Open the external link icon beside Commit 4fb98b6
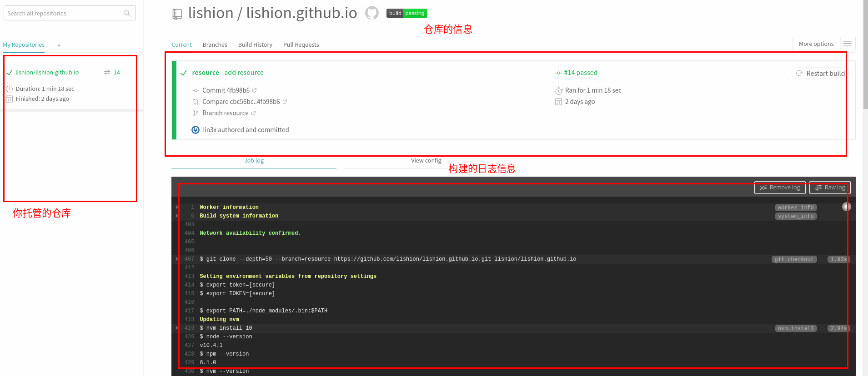Image resolution: width=868 pixels, height=376 pixels. click(x=255, y=90)
